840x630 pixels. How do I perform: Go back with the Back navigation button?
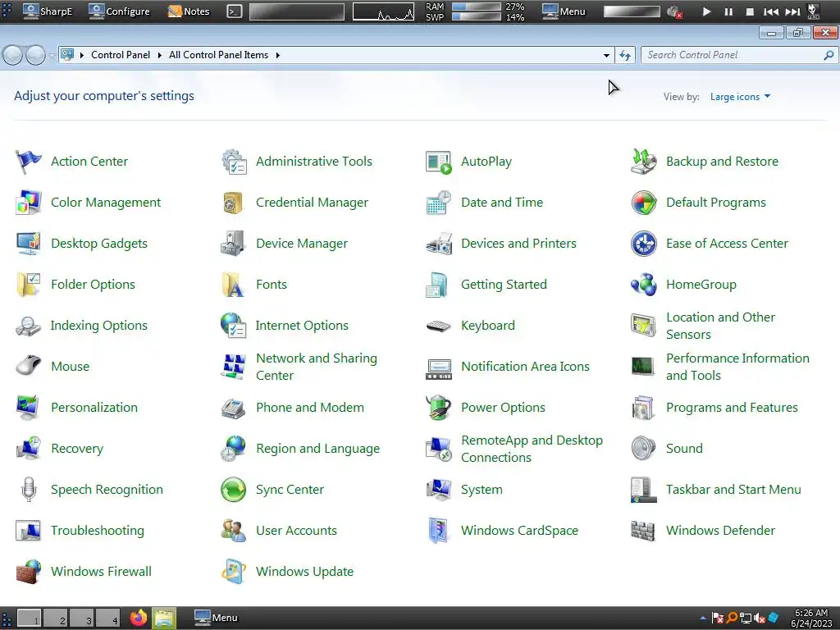pyautogui.click(x=13, y=55)
